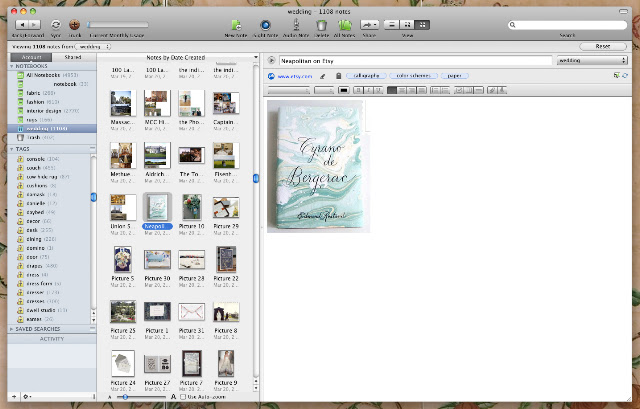
Task: Switch to mixed view mode
Action: 407,25
